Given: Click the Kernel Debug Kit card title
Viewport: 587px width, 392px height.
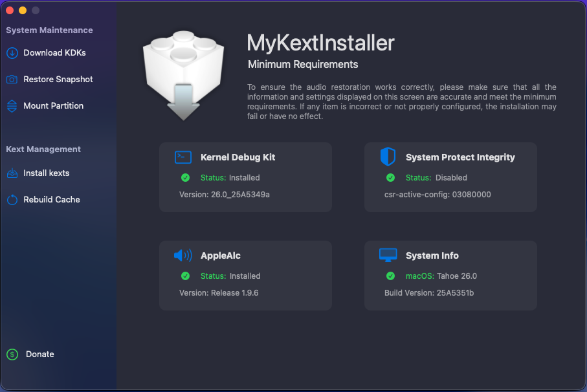Looking at the screenshot, I should coord(238,157).
